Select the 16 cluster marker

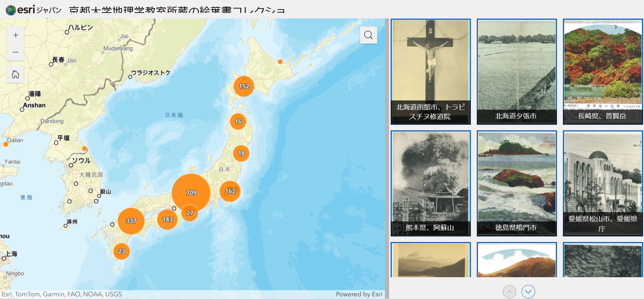pyautogui.click(x=238, y=121)
